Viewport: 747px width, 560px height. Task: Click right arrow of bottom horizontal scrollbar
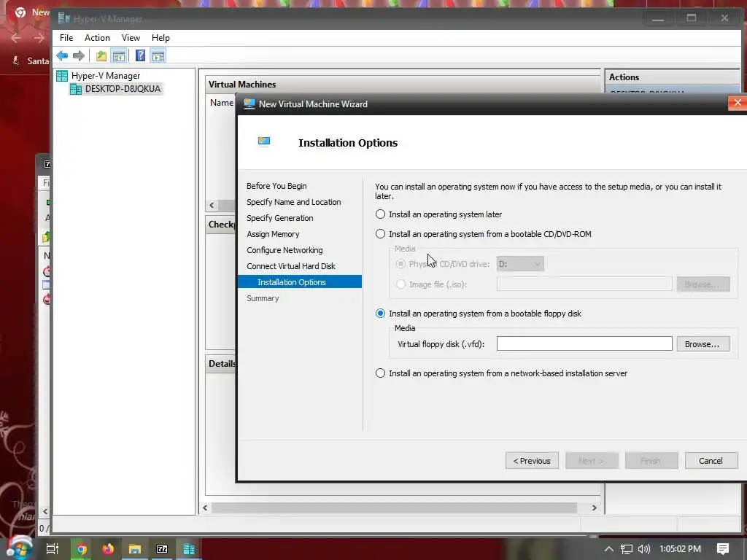coord(594,507)
